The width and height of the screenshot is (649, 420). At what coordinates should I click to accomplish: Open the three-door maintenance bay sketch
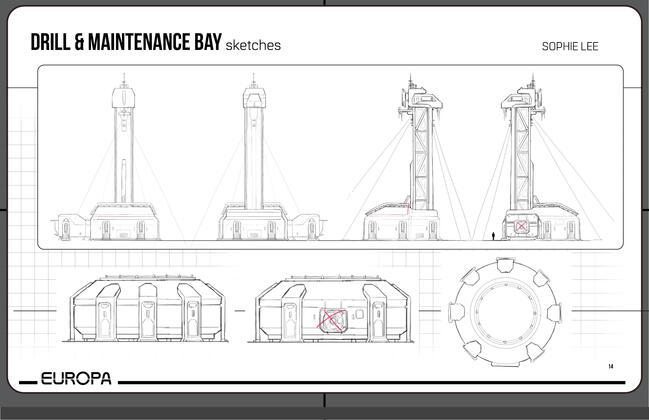pos(143,309)
